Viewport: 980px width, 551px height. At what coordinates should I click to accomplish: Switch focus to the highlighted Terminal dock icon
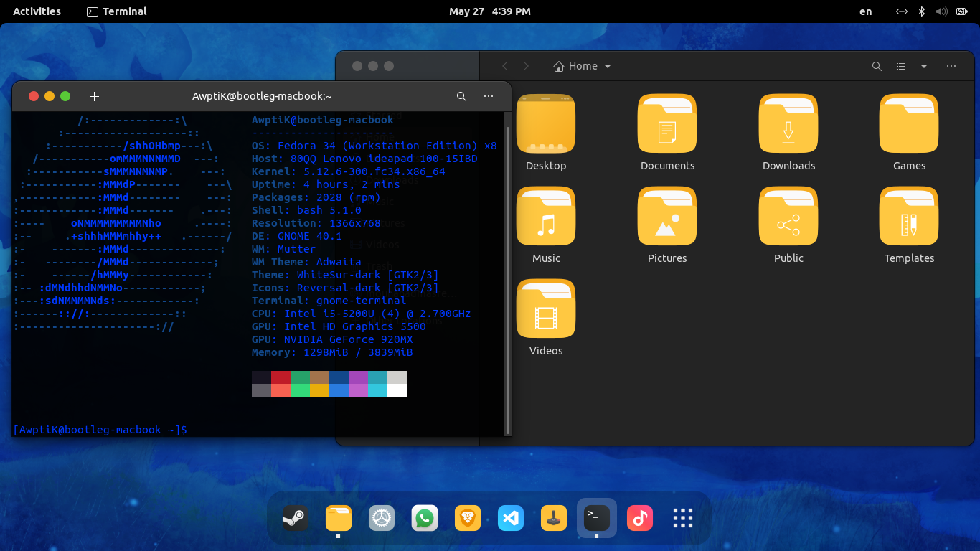[x=596, y=518]
